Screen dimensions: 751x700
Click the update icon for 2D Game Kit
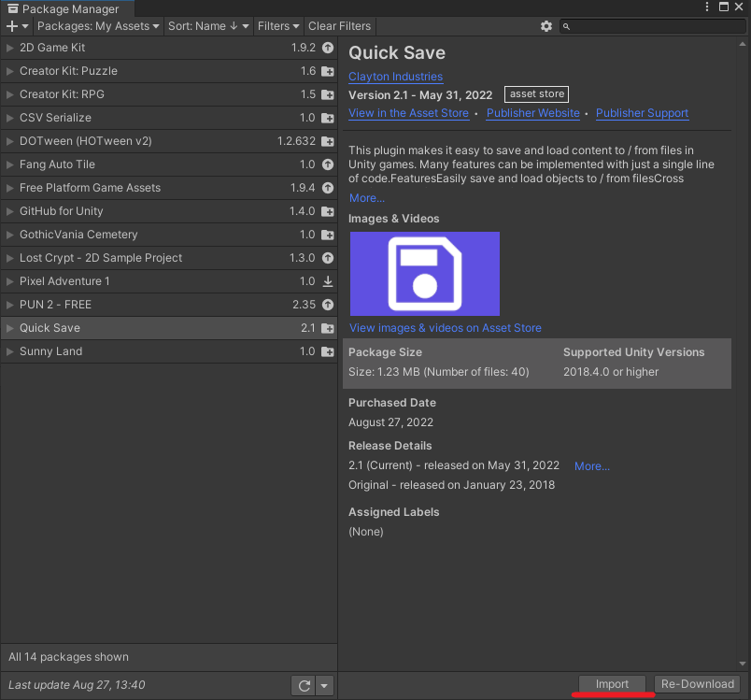pyautogui.click(x=328, y=48)
